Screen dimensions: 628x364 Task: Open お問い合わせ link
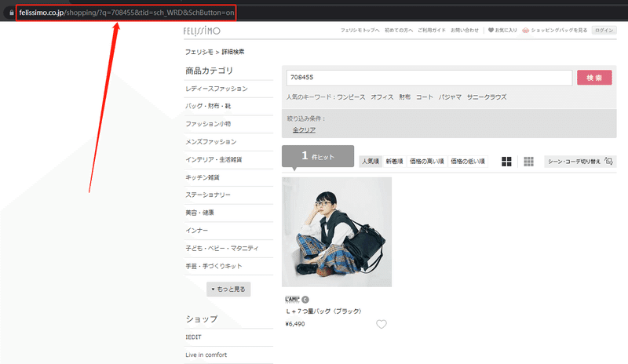coord(465,30)
